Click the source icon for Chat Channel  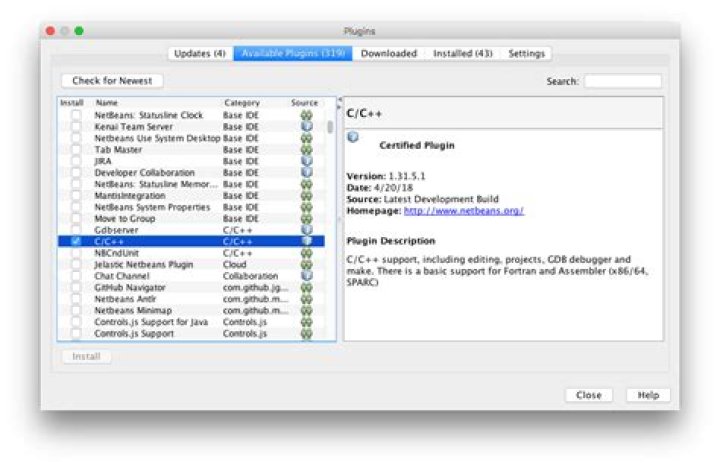(x=306, y=276)
